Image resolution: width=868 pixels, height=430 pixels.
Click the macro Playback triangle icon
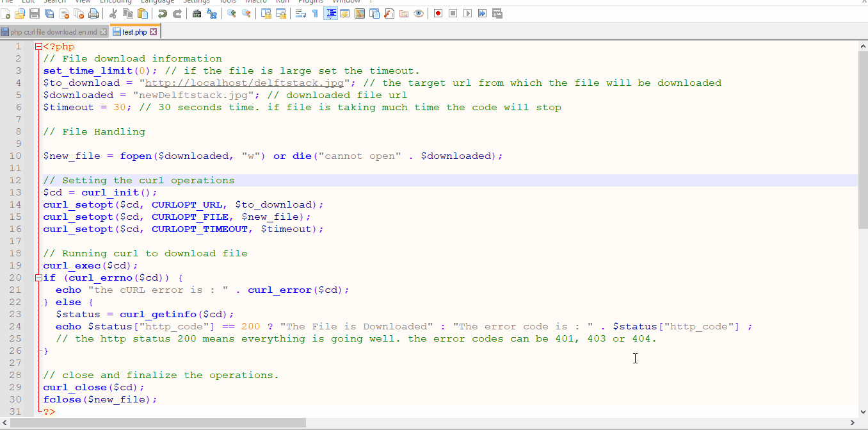pyautogui.click(x=468, y=13)
